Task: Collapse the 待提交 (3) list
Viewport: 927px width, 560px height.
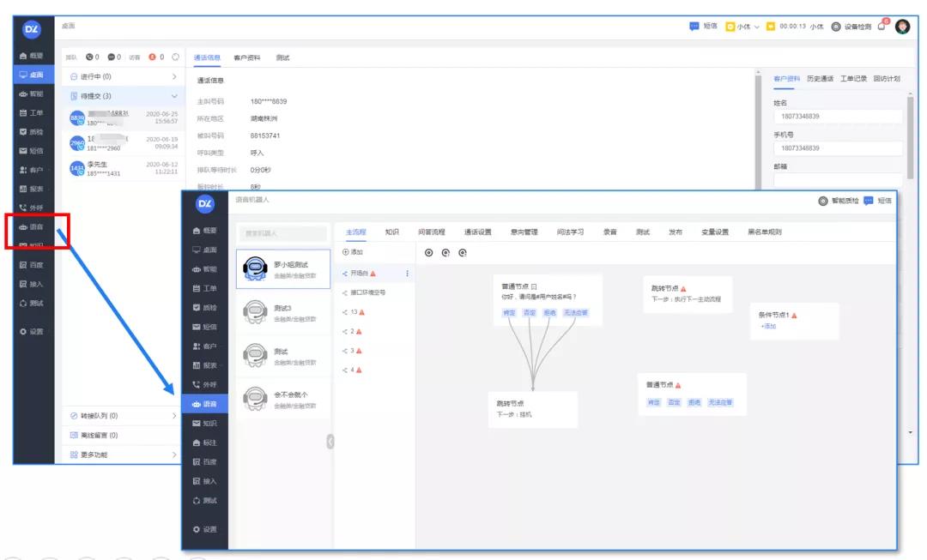Action: [175, 96]
